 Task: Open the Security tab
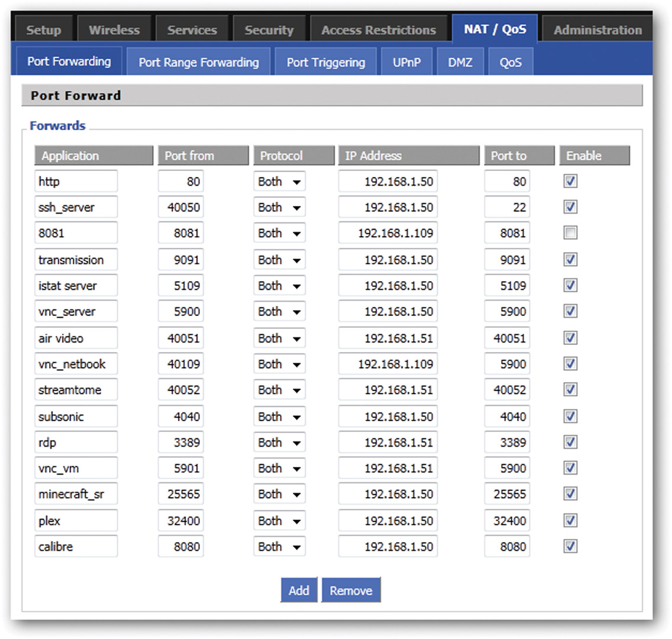click(x=269, y=28)
